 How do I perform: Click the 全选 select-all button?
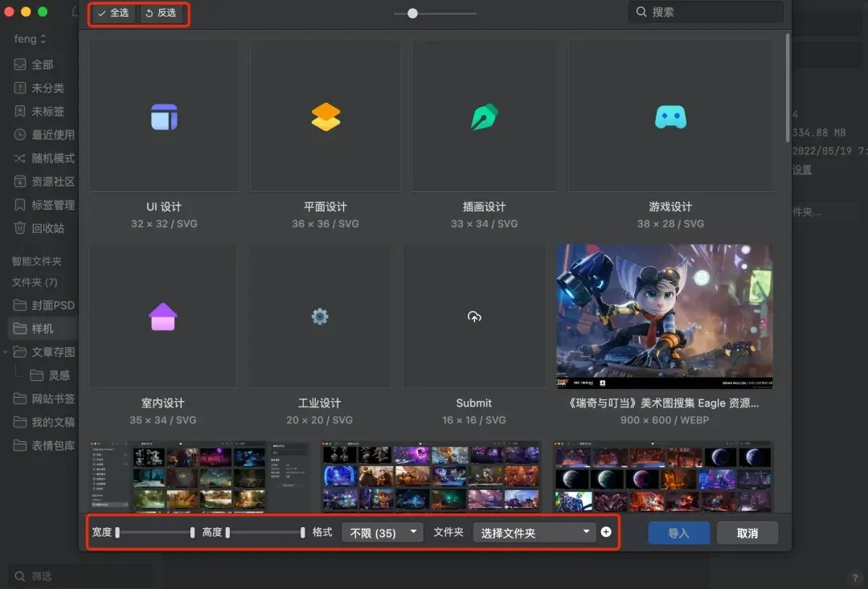[113, 13]
